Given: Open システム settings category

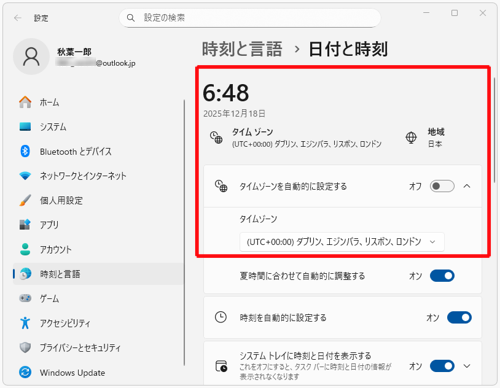Looking at the screenshot, I should point(98,127).
